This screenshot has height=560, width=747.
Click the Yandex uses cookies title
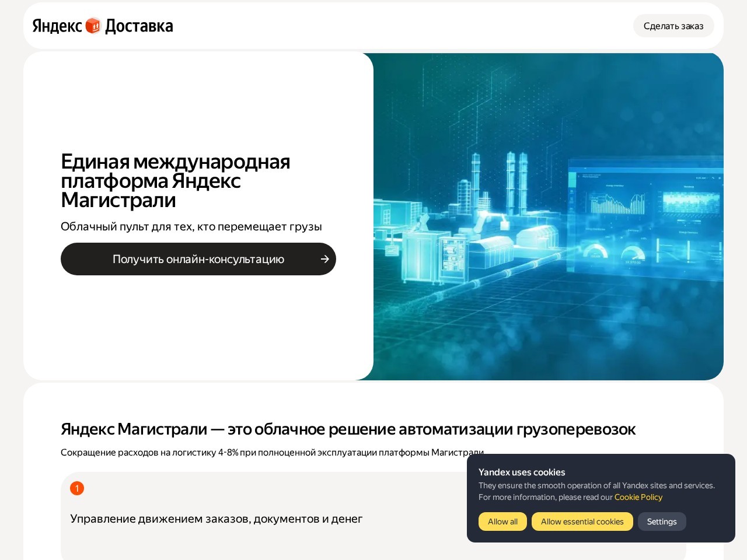click(522, 473)
